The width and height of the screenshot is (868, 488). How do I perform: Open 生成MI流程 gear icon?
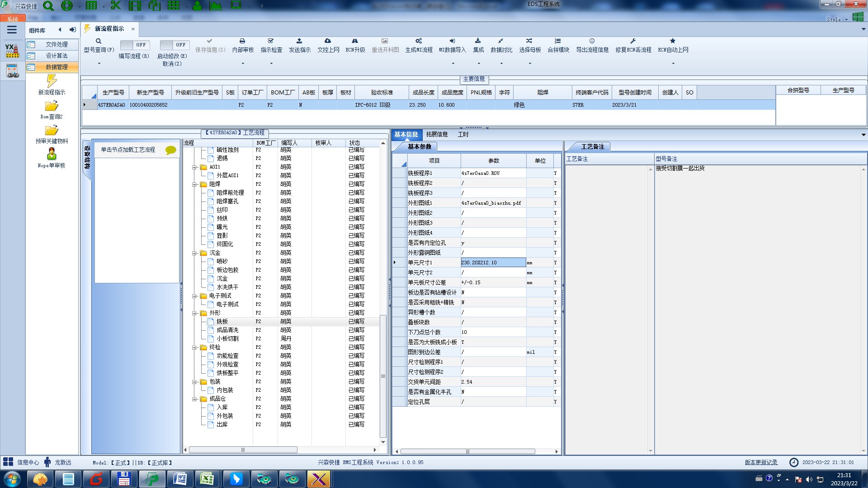pos(419,41)
